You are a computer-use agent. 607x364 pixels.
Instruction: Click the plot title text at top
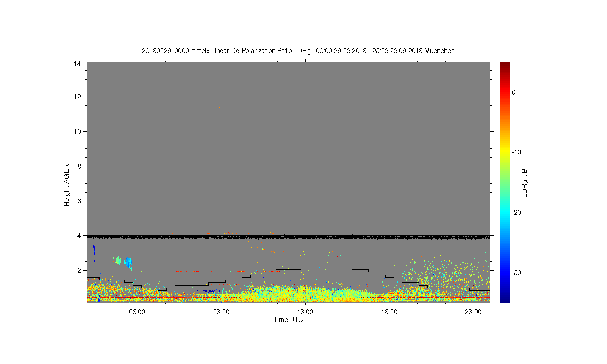298,51
